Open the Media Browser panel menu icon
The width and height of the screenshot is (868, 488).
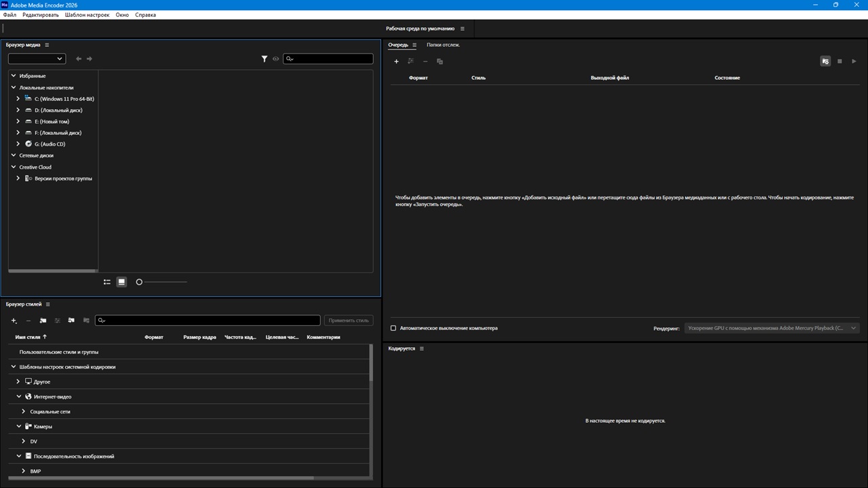pyautogui.click(x=47, y=45)
